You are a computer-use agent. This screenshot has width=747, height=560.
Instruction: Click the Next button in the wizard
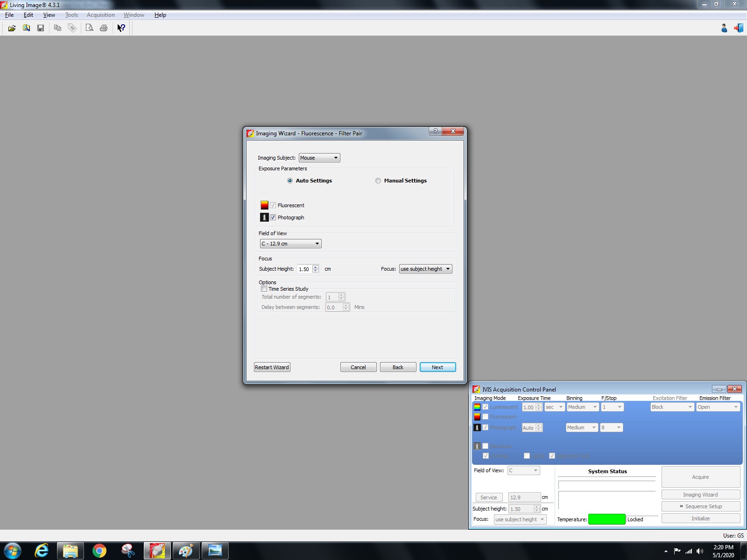tap(437, 367)
